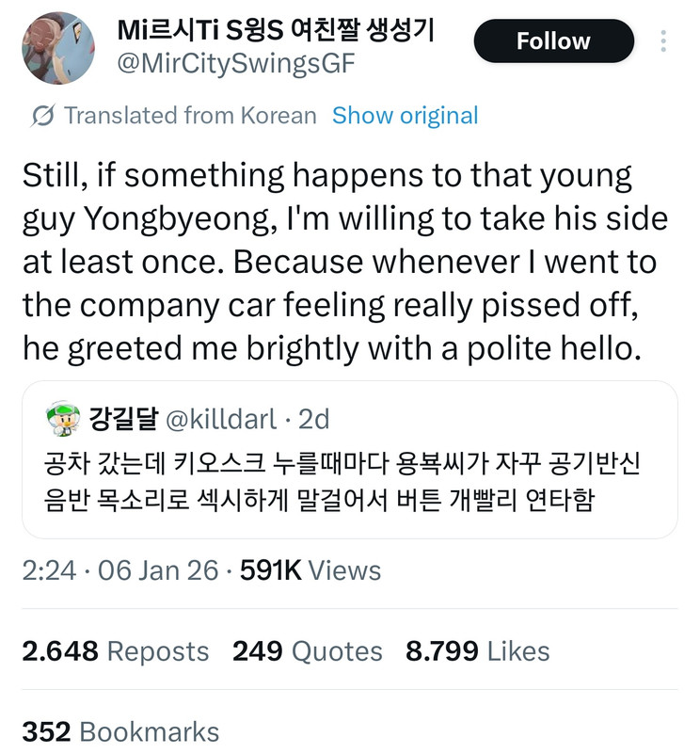Open the quoted author name 강길달
Screen dimensions: 700x753
click(x=122, y=419)
